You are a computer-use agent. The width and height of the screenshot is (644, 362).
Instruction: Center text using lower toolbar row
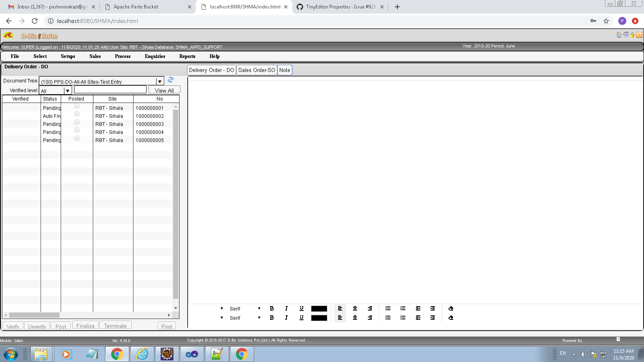(x=355, y=318)
